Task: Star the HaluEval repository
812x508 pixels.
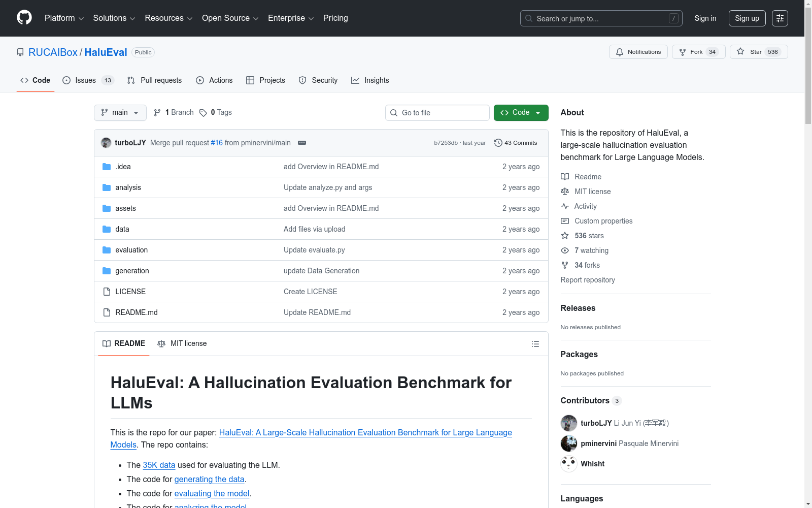Action: [x=758, y=52]
